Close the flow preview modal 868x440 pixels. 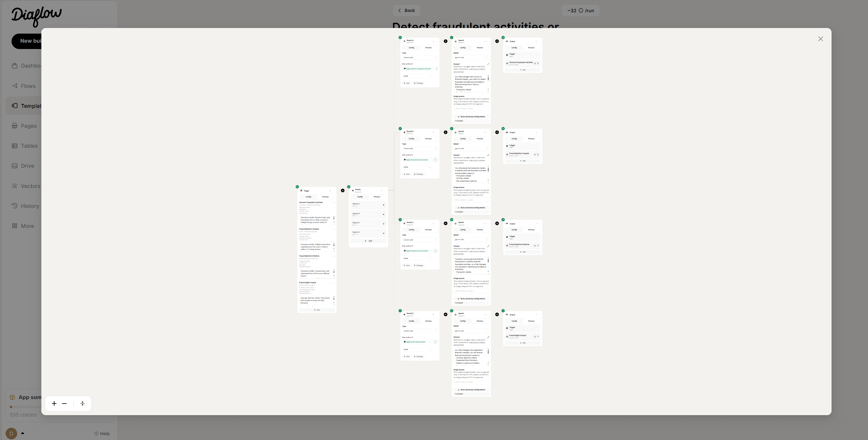[820, 39]
